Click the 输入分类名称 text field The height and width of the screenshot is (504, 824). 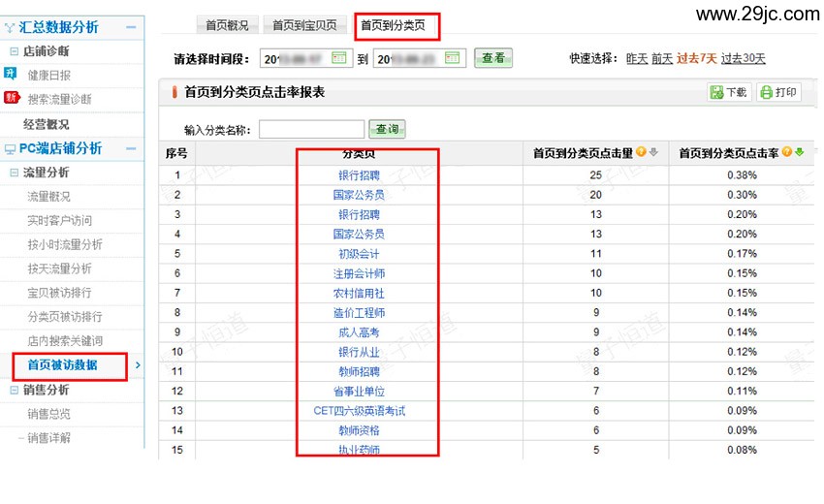tap(311, 129)
